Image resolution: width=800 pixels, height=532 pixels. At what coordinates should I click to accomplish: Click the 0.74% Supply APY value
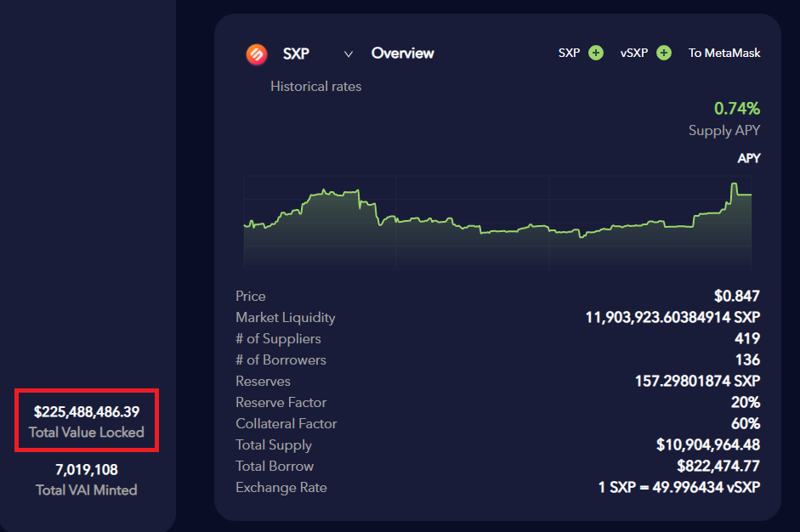click(737, 108)
